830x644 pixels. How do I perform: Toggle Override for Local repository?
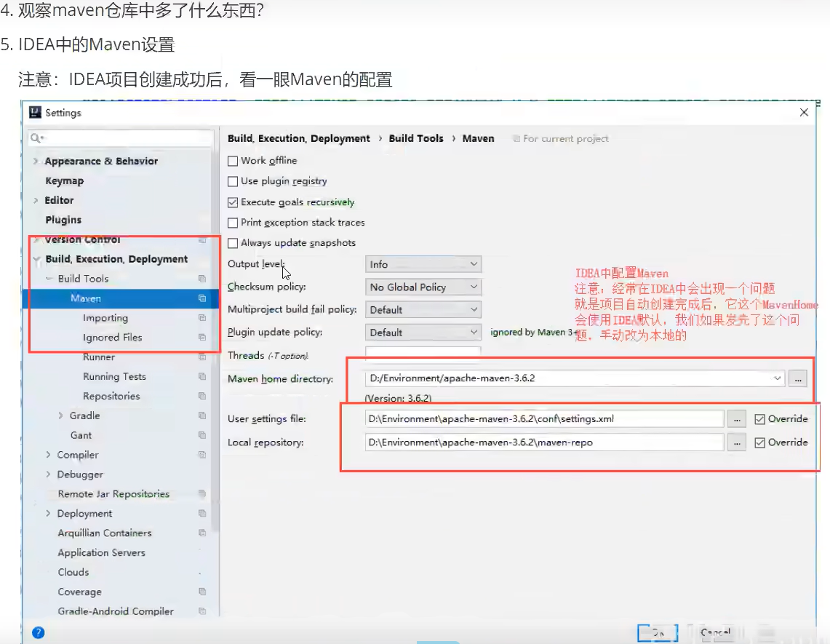point(759,442)
